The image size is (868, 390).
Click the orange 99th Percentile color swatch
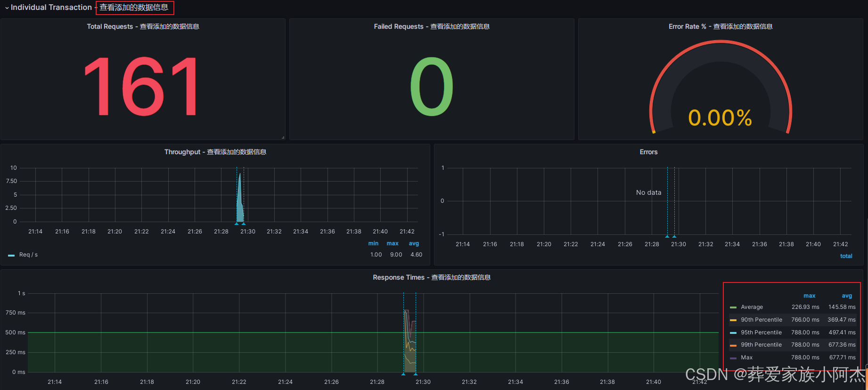click(733, 345)
